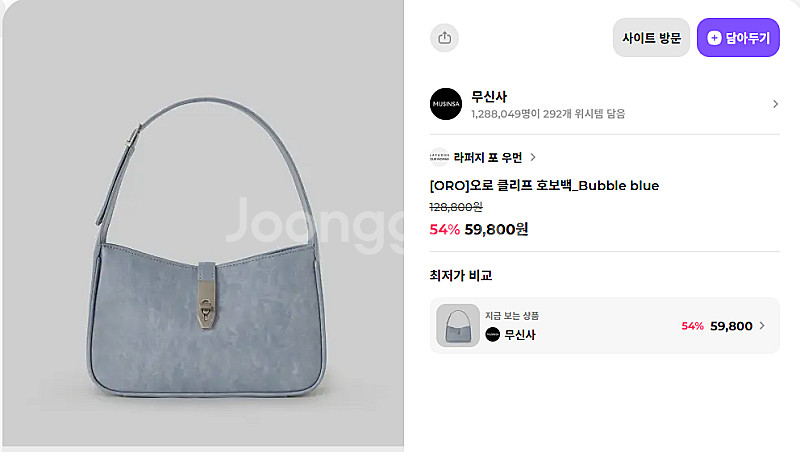Click the plus icon in 담아두기 button
This screenshot has width=800, height=452.
(714, 38)
